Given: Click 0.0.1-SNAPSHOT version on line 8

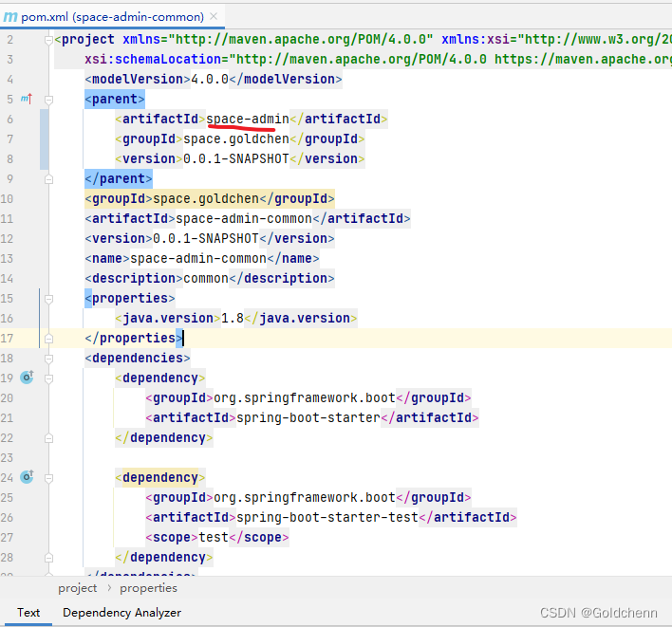Looking at the screenshot, I should pyautogui.click(x=236, y=159).
